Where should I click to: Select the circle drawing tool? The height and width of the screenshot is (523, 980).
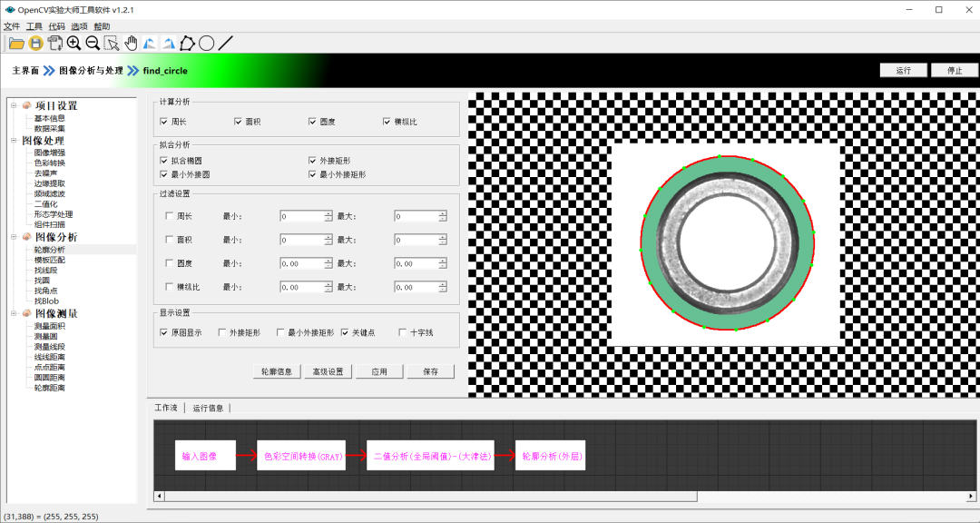(x=206, y=44)
